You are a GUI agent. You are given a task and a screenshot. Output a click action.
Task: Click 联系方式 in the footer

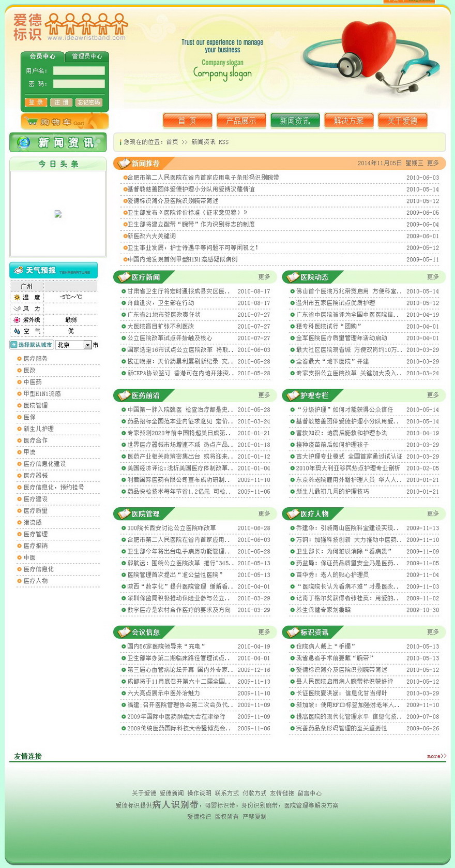tap(227, 793)
